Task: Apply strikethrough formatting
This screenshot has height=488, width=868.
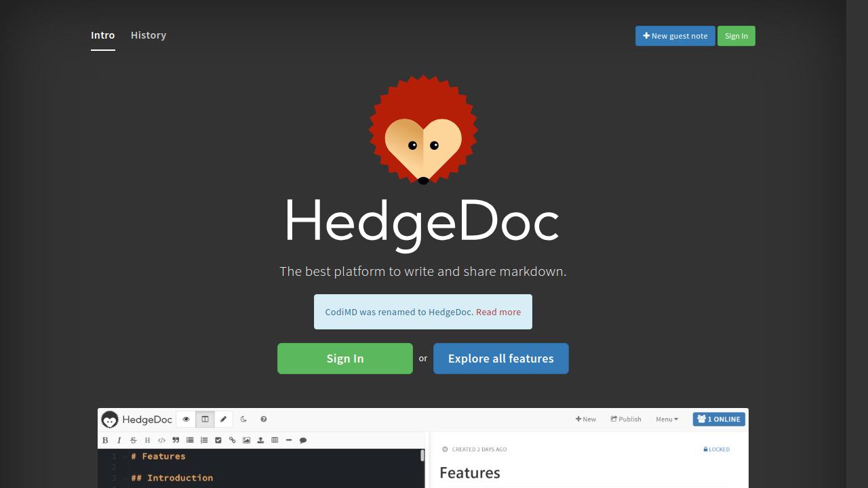Action: coord(134,440)
